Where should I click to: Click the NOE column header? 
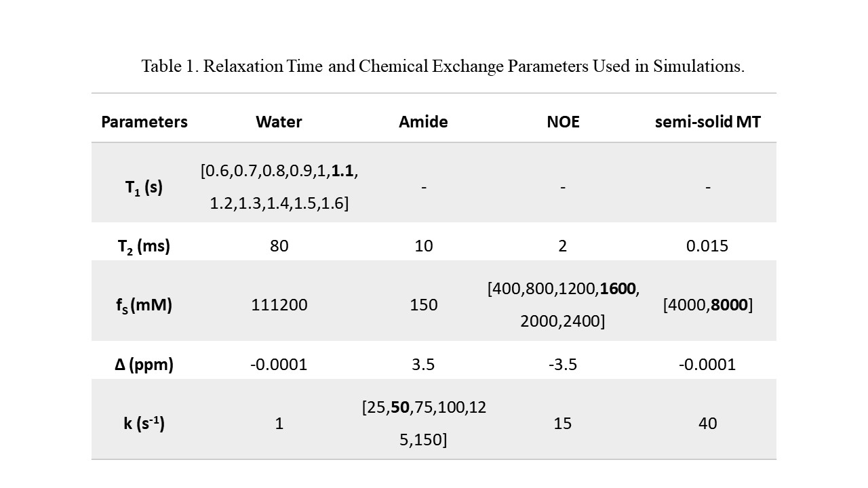pos(563,122)
